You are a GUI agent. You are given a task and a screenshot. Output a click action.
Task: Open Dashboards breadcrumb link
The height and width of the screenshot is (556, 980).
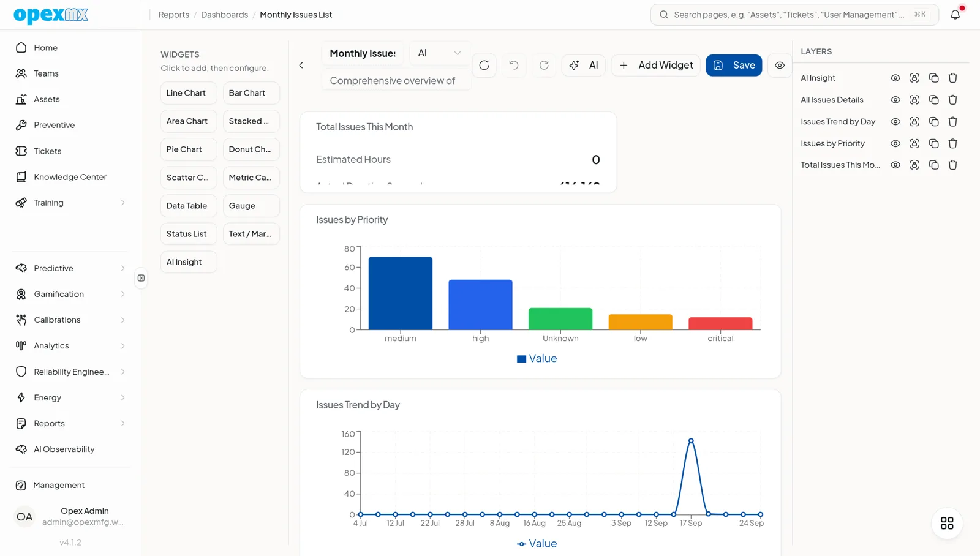tap(224, 15)
